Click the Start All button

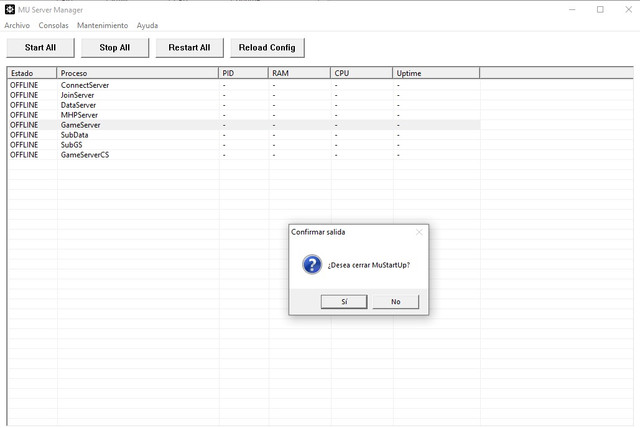coord(40,48)
